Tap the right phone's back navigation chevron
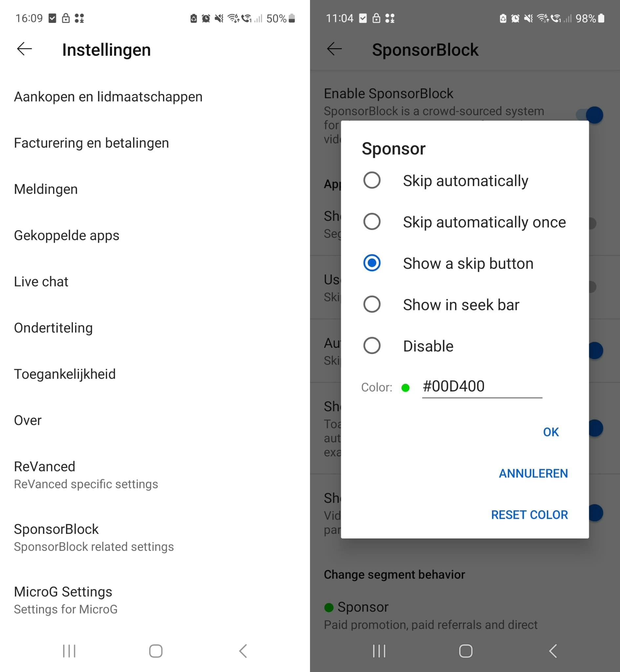Viewport: 620px width, 672px height. pyautogui.click(x=553, y=651)
